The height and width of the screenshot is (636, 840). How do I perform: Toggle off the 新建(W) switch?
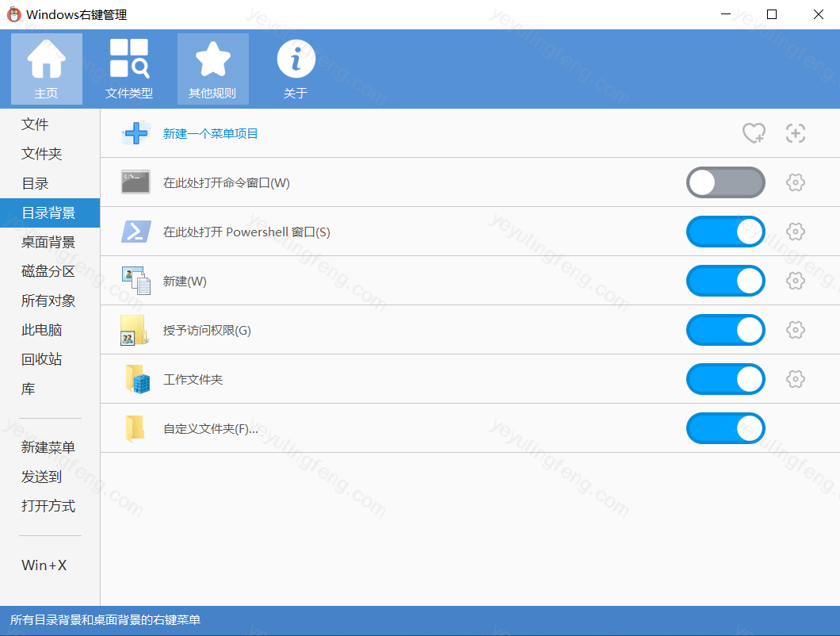pyautogui.click(x=725, y=281)
